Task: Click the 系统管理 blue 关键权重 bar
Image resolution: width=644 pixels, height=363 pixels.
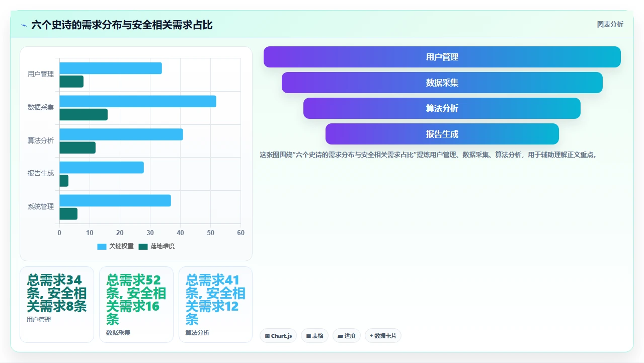Action: 115,200
